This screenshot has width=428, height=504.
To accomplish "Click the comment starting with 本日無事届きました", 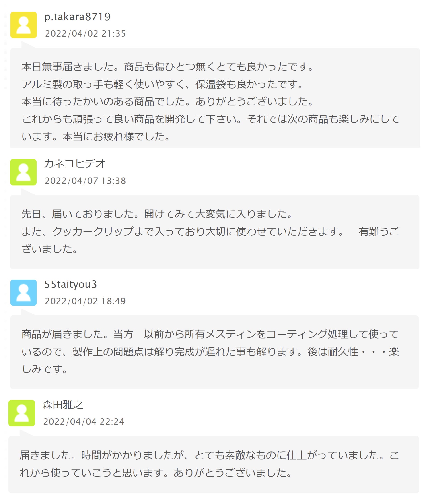I will [x=211, y=101].
